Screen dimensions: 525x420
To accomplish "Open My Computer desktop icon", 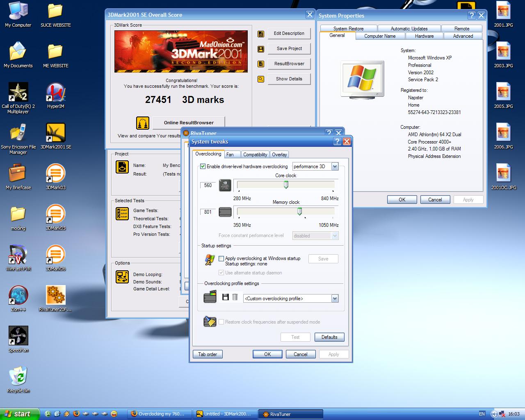I will pos(18,14).
